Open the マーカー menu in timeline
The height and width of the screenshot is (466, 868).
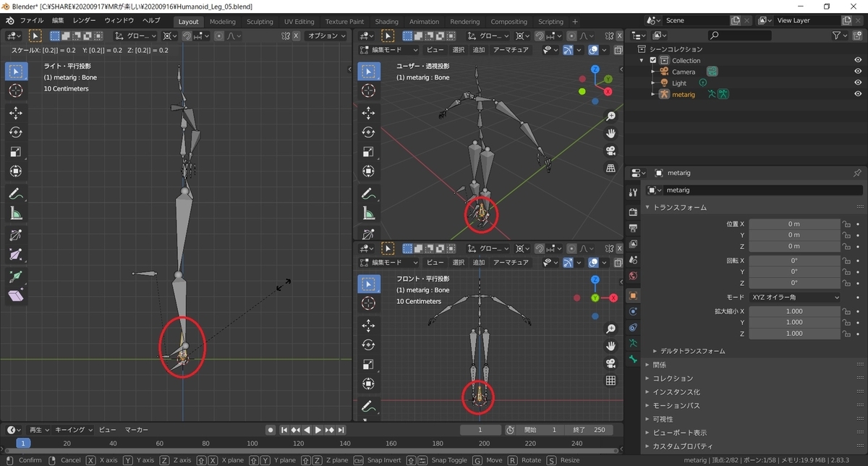(137, 430)
